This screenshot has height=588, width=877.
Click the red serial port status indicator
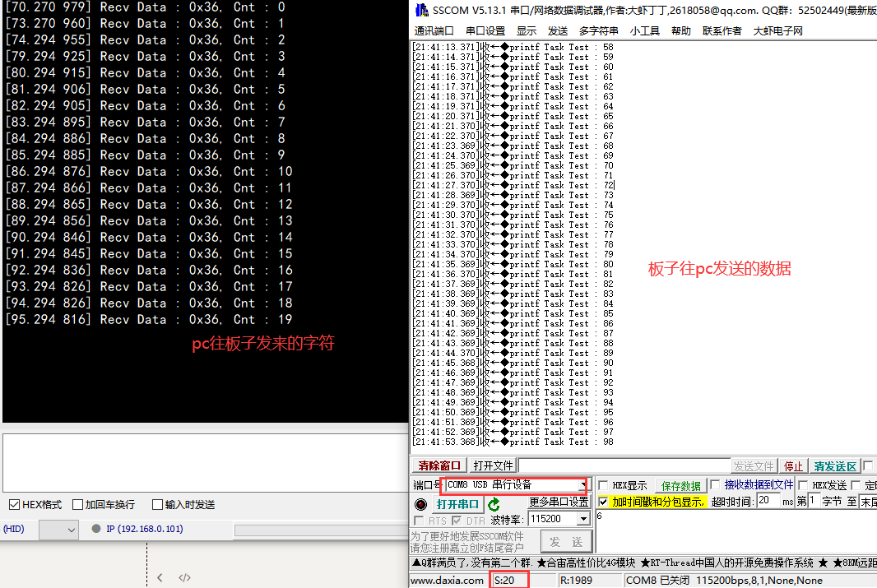click(x=420, y=504)
